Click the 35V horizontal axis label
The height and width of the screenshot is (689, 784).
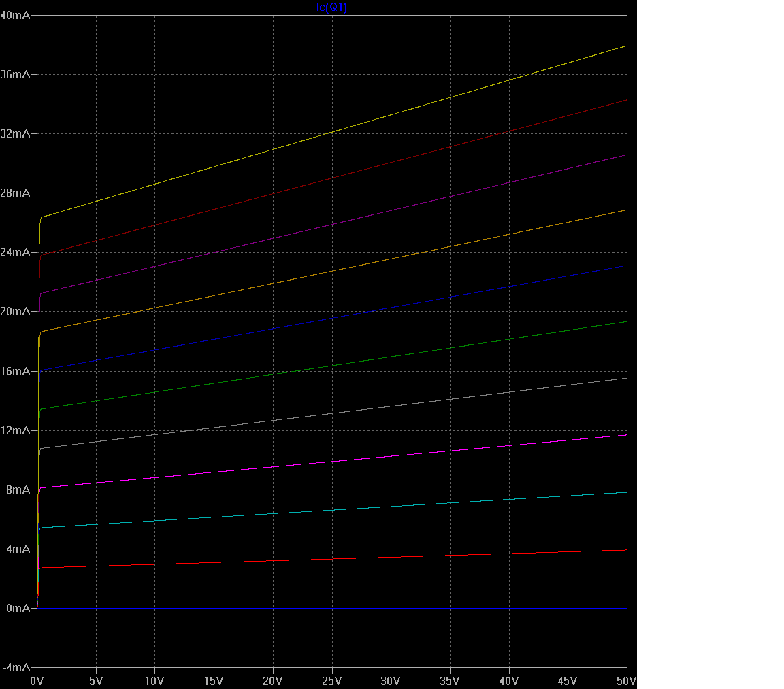point(449,681)
